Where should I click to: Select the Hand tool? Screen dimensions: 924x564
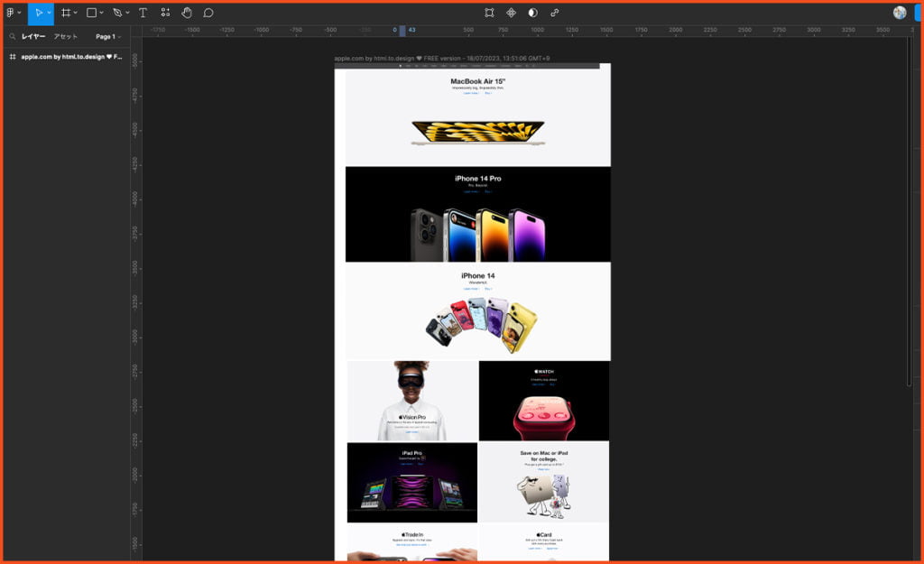click(187, 14)
